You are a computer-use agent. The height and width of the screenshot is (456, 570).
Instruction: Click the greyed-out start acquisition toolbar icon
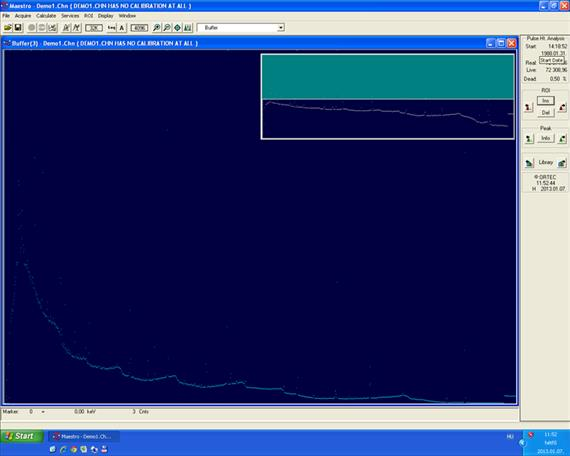tap(32, 28)
